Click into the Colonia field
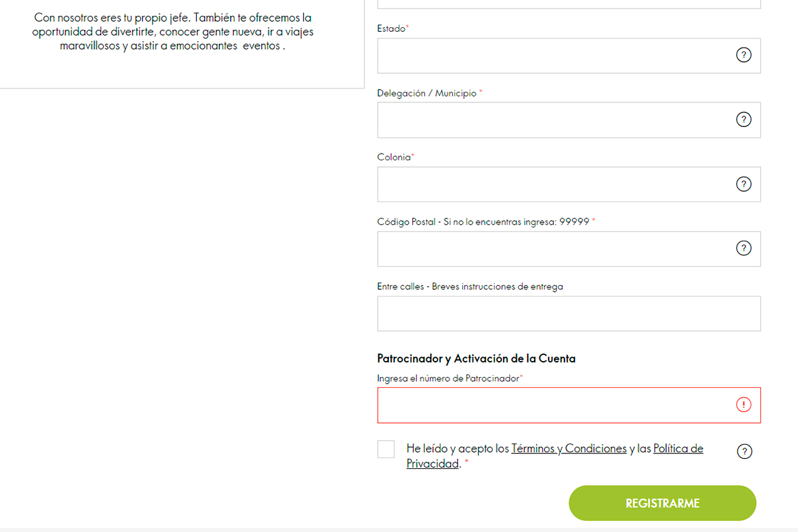Viewport: 798px width, 532px height. (569, 184)
